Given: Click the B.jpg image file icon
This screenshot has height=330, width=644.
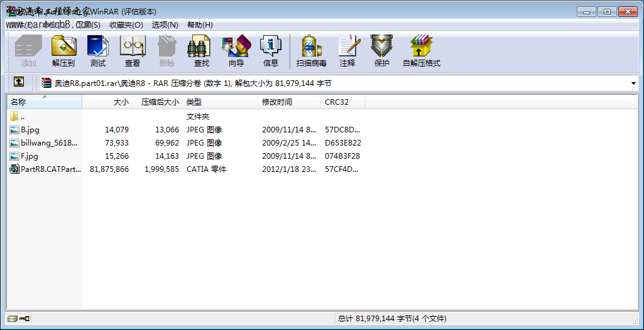Looking at the screenshot, I should (14, 130).
